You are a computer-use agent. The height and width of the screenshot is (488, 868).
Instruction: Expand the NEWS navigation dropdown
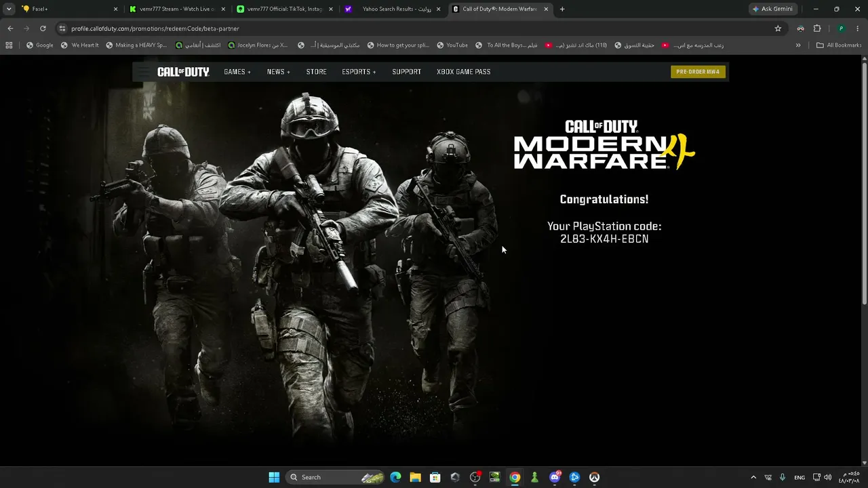[278, 72]
